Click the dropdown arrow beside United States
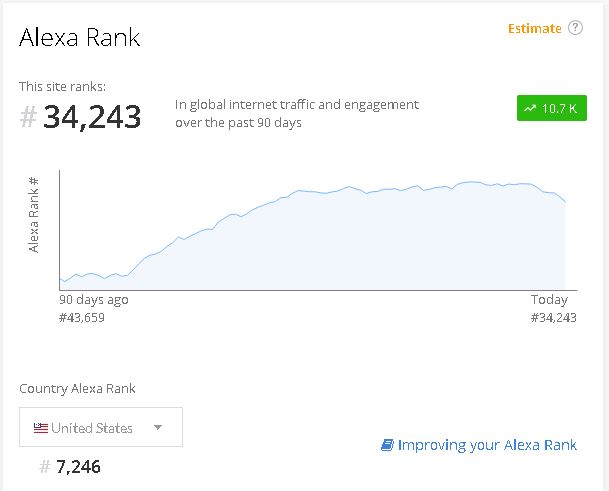This screenshot has width=609, height=491. (157, 427)
